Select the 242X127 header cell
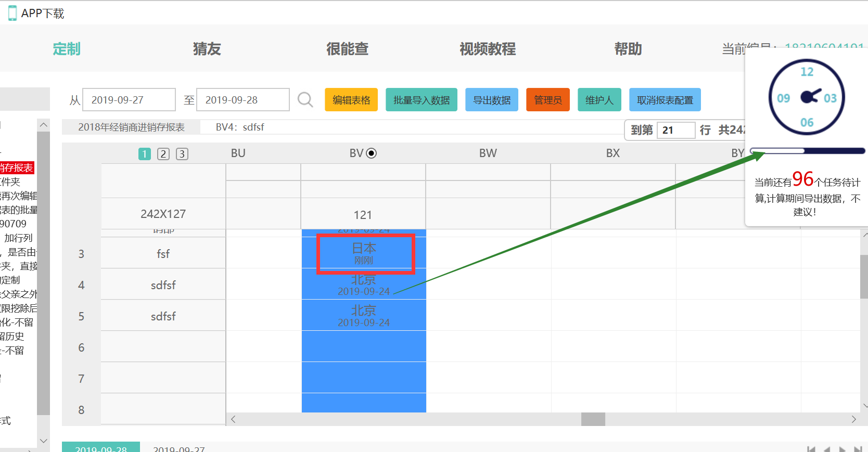The image size is (868, 452). pyautogui.click(x=163, y=214)
